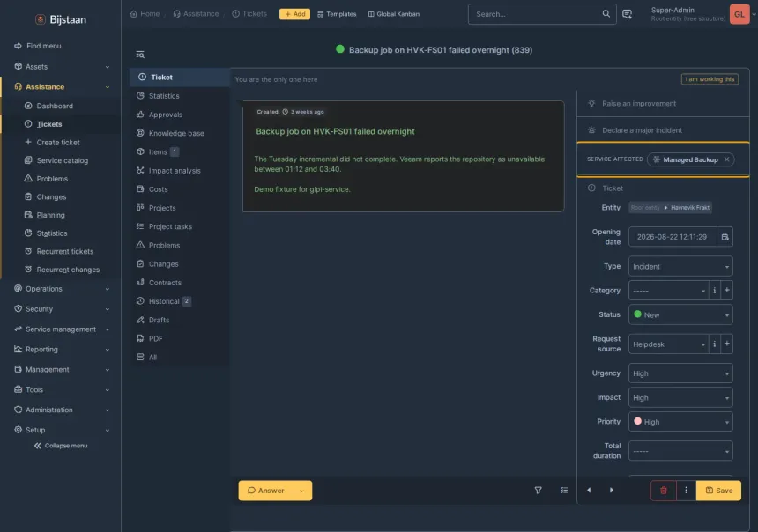Image resolution: width=758 pixels, height=532 pixels.
Task: Switch to the Impact analysis tab
Action: coord(179,171)
